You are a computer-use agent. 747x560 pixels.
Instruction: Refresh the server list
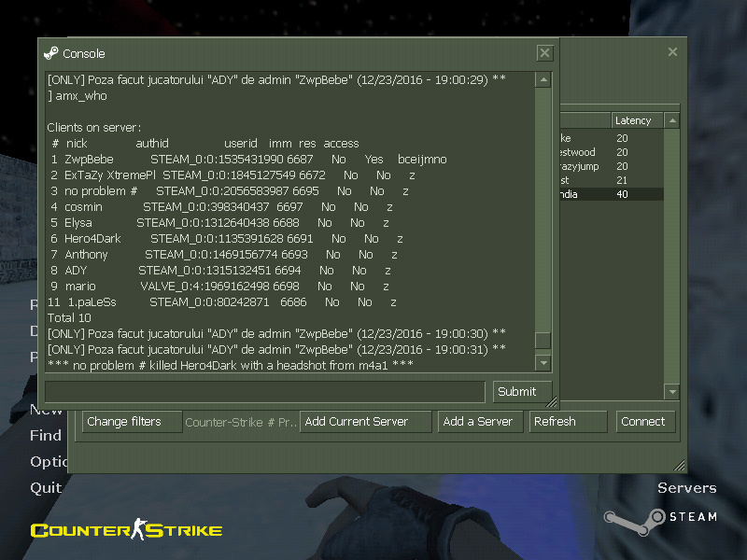pos(568,422)
